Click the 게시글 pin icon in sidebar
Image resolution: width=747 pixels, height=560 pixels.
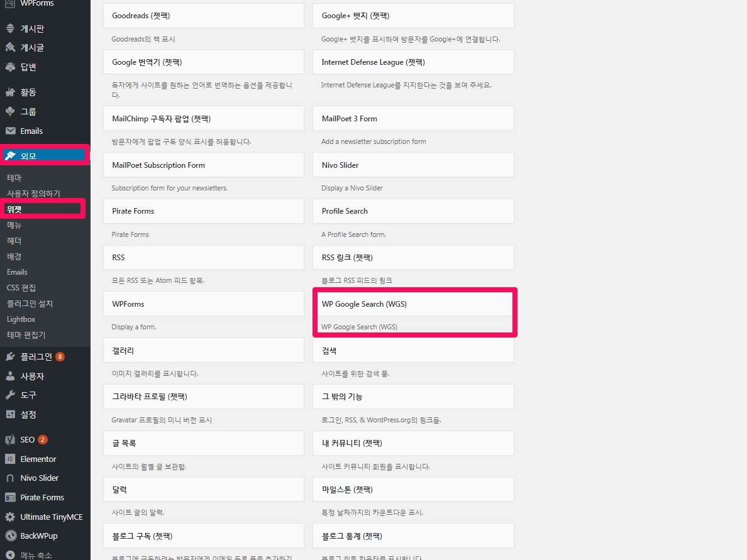(10, 48)
